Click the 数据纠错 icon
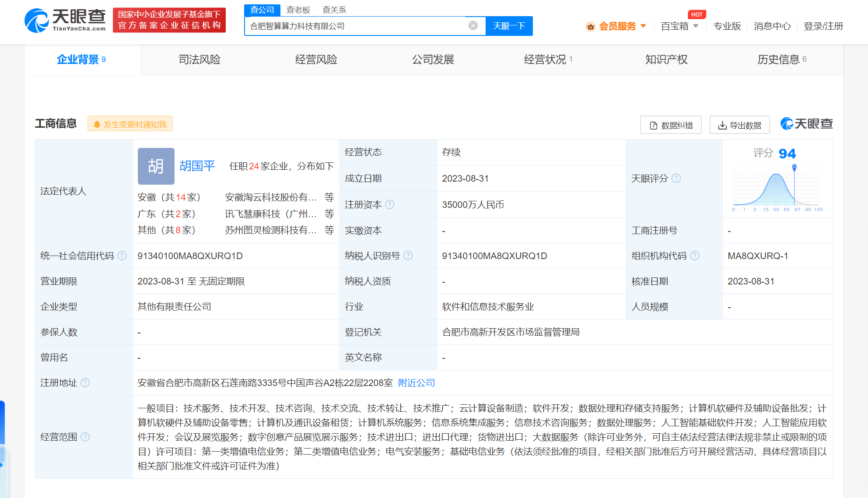The width and height of the screenshot is (868, 498). [653, 125]
